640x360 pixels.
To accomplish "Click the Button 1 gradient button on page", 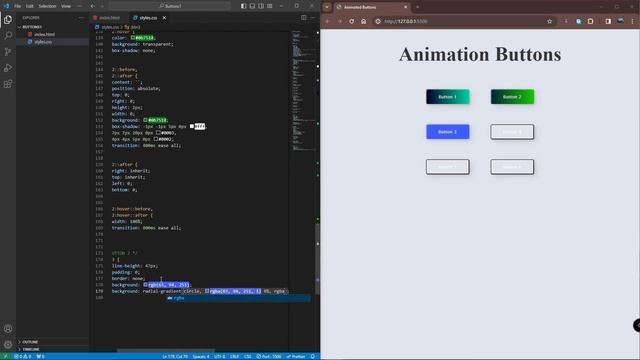I will (448, 97).
